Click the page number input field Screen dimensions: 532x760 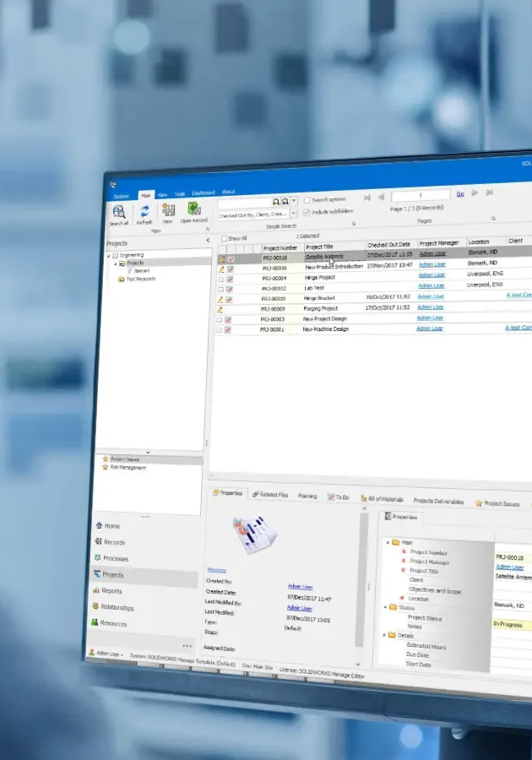click(x=420, y=195)
